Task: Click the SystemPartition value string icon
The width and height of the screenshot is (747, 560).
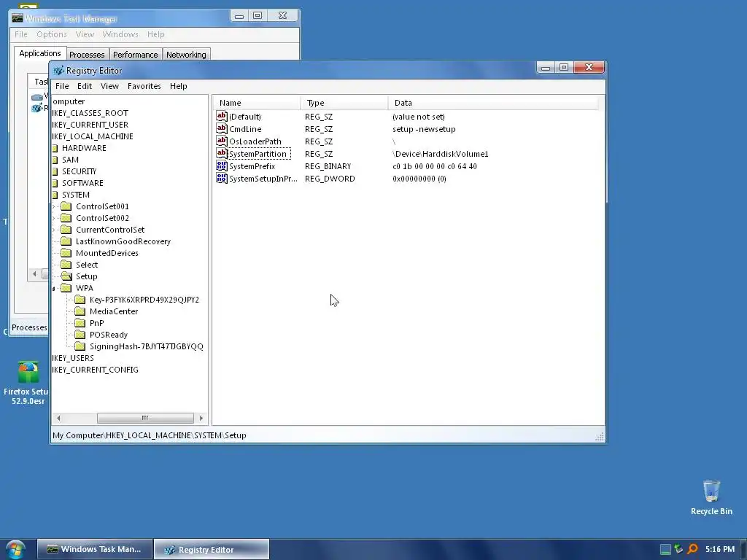Action: coord(222,153)
